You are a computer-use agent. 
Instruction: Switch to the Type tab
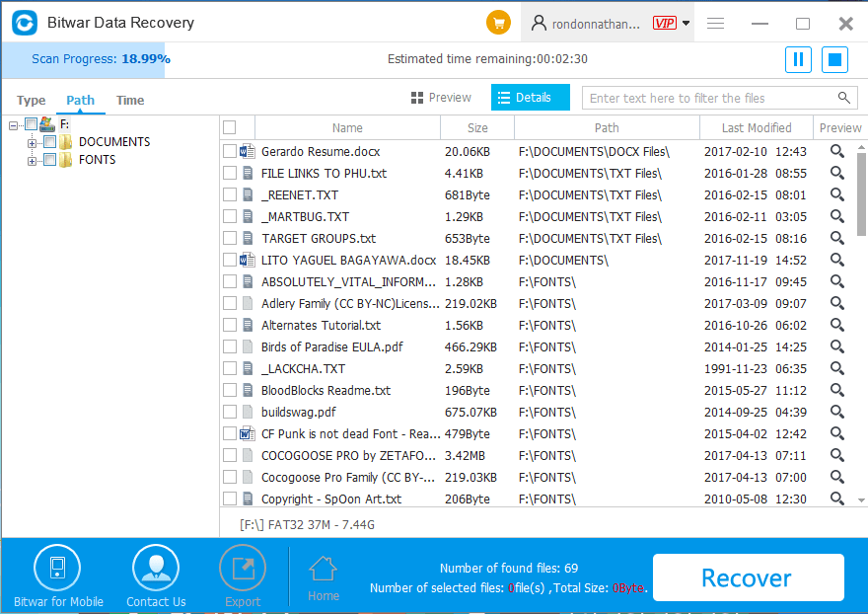pyautogui.click(x=31, y=101)
